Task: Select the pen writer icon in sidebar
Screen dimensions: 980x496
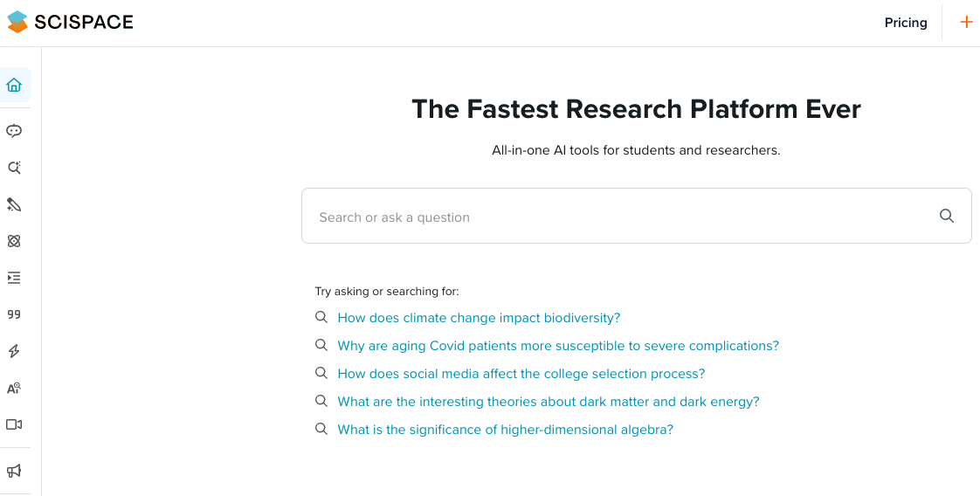Action: tap(14, 204)
